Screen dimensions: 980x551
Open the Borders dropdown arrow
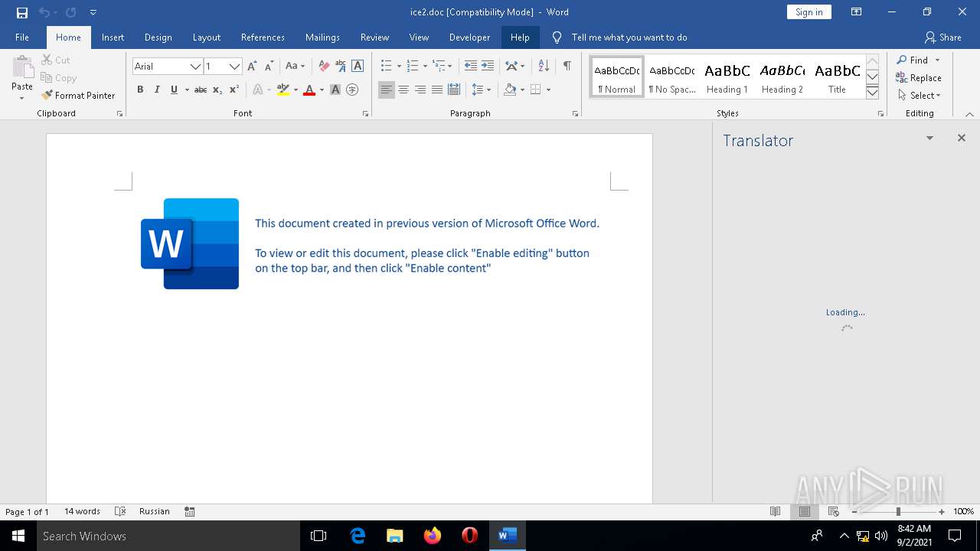click(548, 90)
